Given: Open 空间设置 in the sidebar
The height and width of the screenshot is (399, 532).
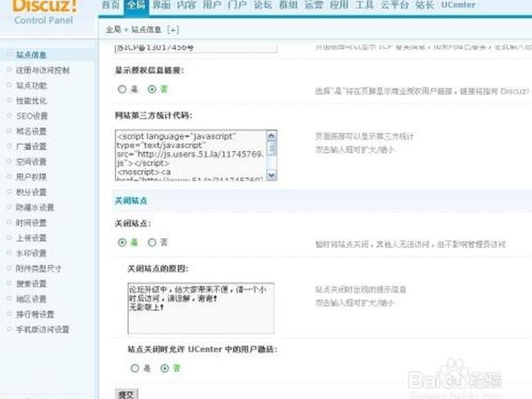Looking at the screenshot, I should click(x=31, y=162).
